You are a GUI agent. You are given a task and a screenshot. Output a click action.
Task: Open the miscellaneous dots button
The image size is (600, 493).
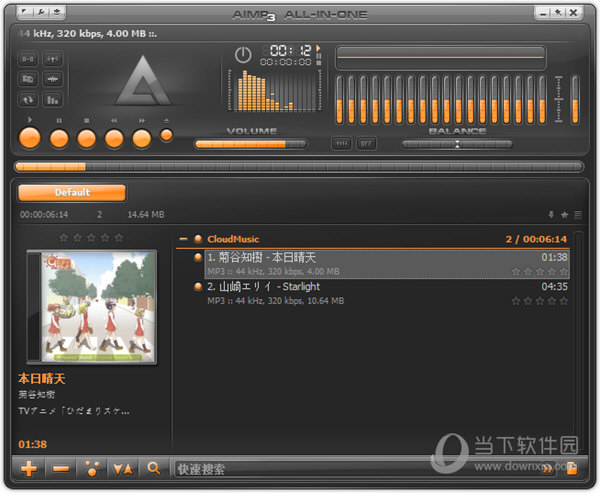92,469
